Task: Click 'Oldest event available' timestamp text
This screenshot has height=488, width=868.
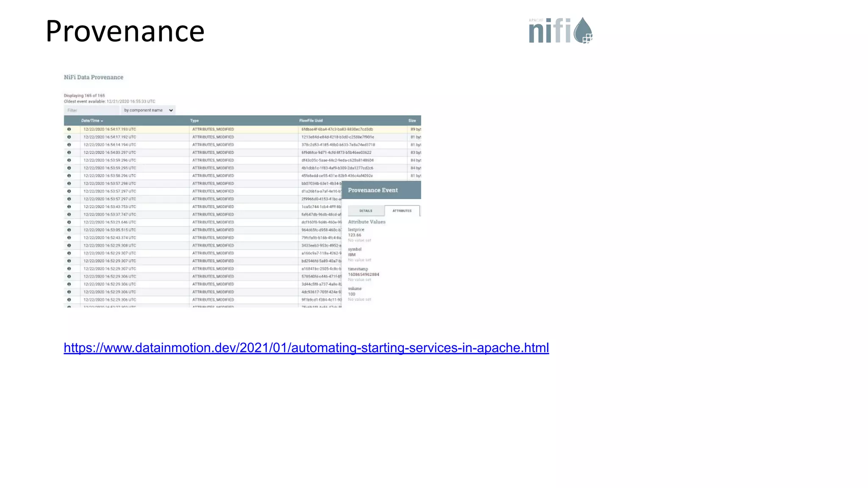Action: tap(109, 101)
